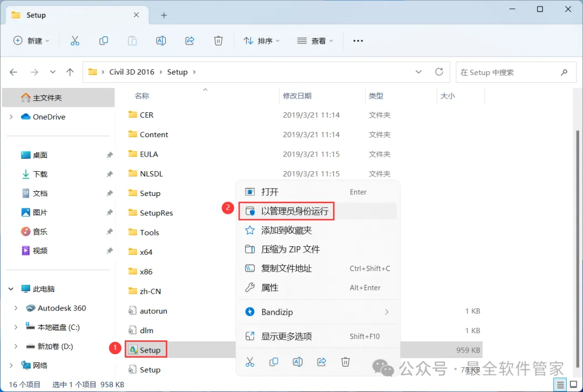Image resolution: width=583 pixels, height=392 pixels.
Task: Expand address bar history dropdown
Action: click(419, 72)
